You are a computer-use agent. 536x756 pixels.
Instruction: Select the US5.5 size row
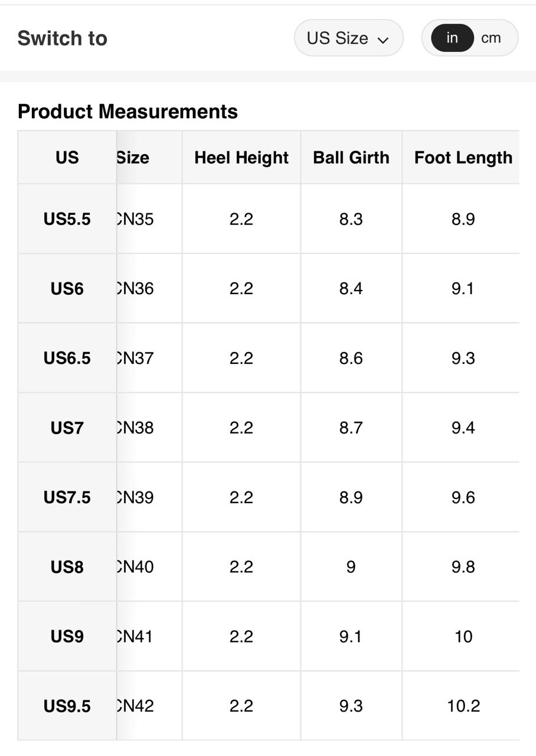click(x=67, y=219)
